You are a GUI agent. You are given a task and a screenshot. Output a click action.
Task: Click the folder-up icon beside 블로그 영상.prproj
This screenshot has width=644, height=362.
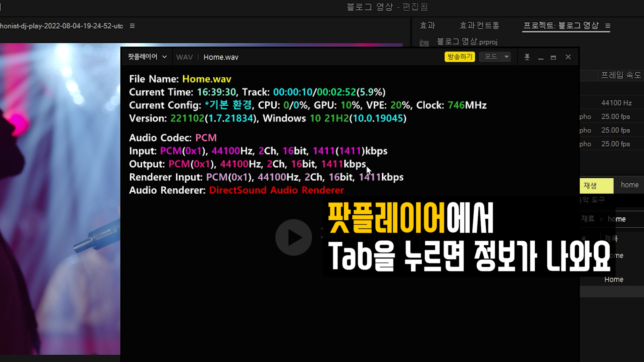click(424, 43)
